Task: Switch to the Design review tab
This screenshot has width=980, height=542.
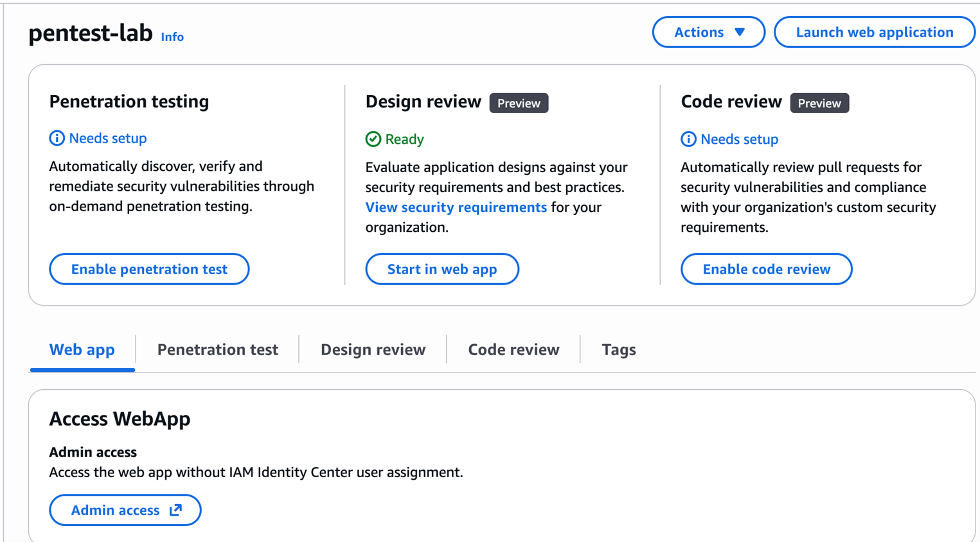Action: tap(373, 349)
